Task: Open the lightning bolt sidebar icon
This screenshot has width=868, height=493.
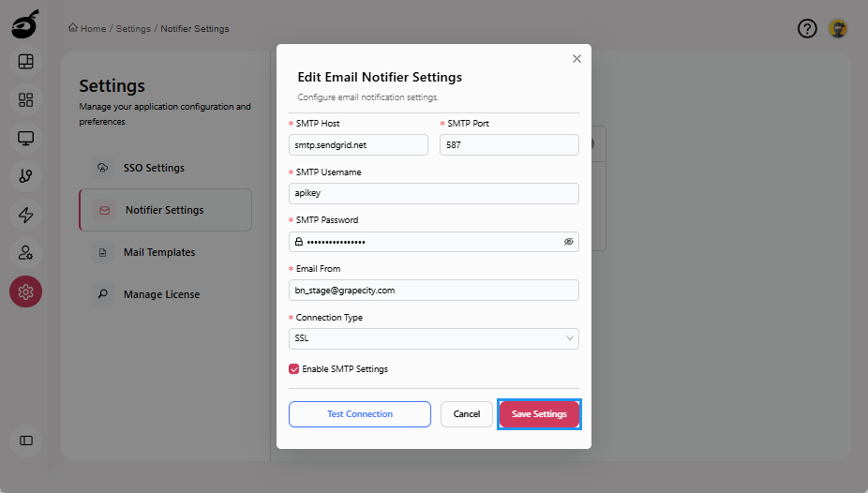Action: click(x=25, y=215)
